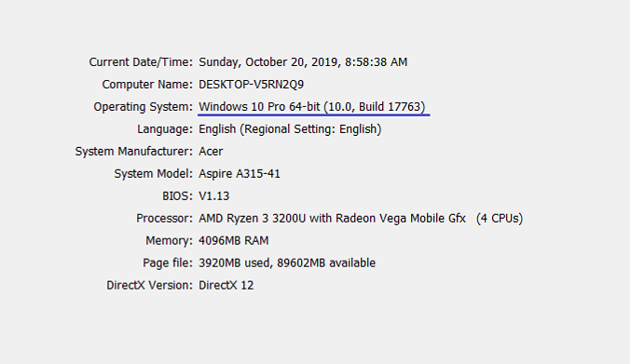The image size is (630, 364).
Task: Click the DirectX 12 version value
Action: 226,286
